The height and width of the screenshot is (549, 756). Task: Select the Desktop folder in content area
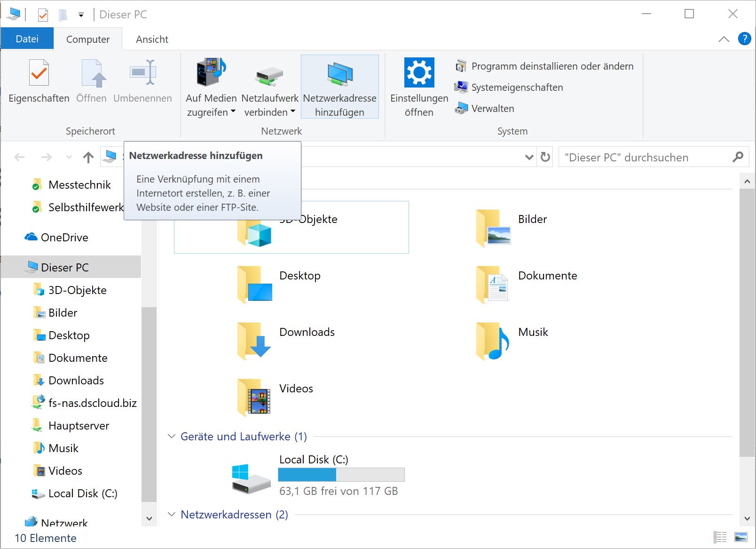pyautogui.click(x=279, y=284)
